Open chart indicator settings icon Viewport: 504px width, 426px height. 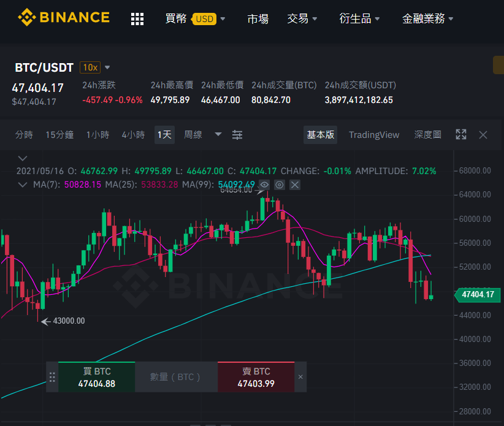237,135
